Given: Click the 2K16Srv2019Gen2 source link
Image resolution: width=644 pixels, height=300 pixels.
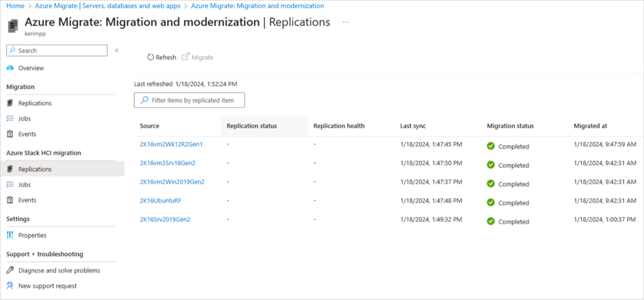Looking at the screenshot, I should (165, 219).
